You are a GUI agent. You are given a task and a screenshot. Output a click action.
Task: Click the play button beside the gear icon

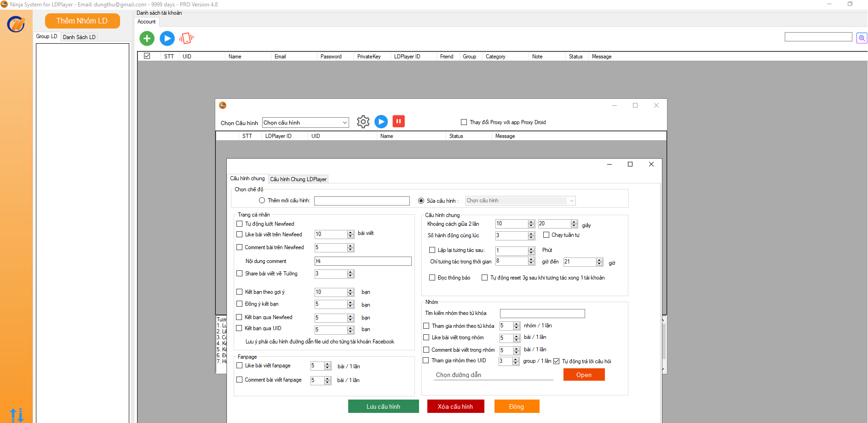click(x=381, y=121)
